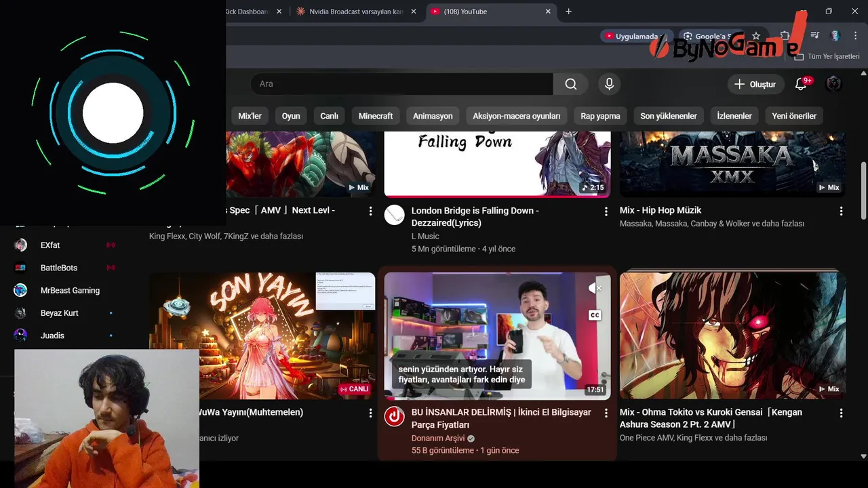This screenshot has width=868, height=488.
Task: Start voice search with the microphone icon
Action: click(609, 84)
